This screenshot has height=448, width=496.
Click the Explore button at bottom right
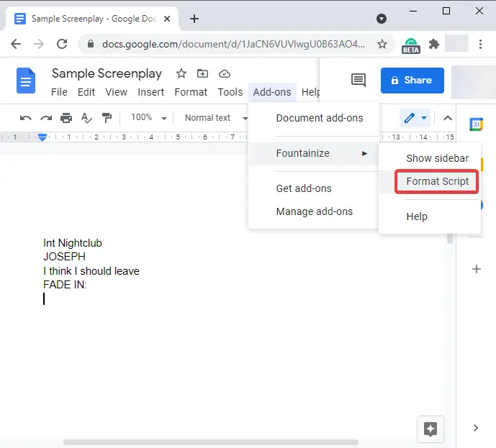coord(430,429)
